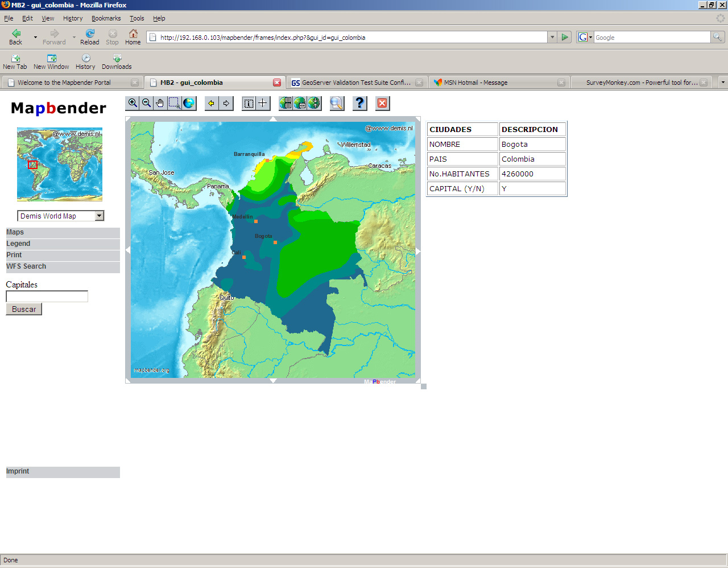Screen dimensions: 728x568
Task: Click the Capitales search text field
Action: pos(47,297)
